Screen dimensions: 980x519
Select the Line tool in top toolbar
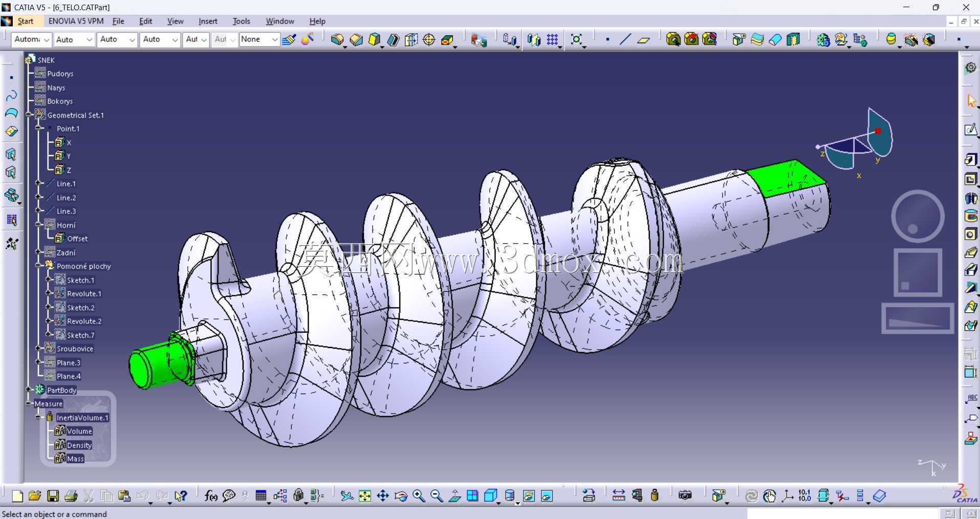coord(625,39)
